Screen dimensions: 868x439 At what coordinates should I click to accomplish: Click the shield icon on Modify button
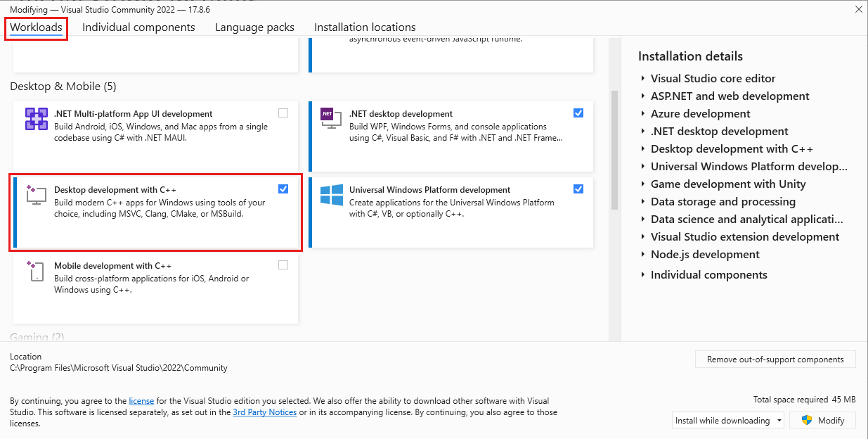[x=807, y=420]
